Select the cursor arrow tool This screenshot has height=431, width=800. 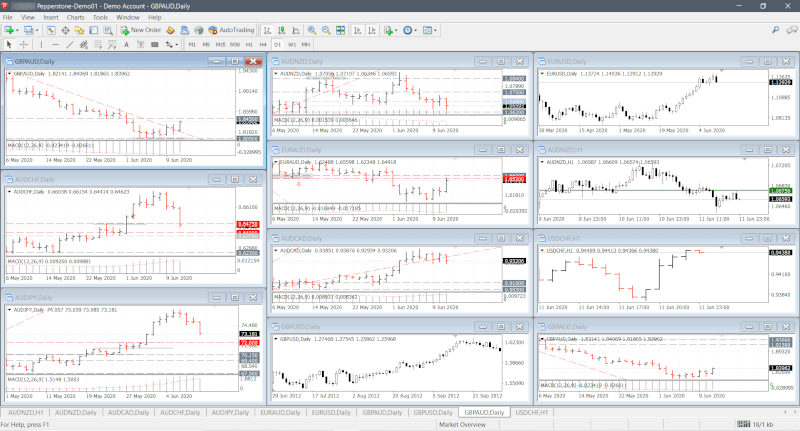9,44
